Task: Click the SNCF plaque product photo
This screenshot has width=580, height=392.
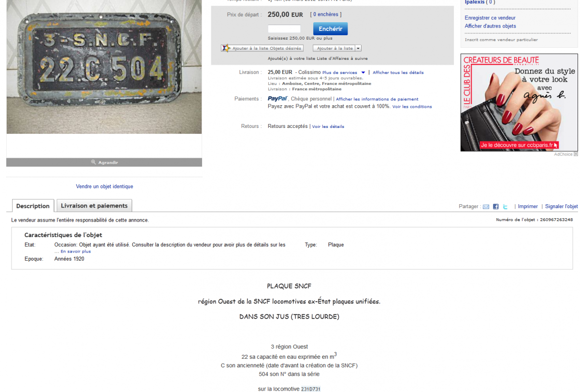Action: 104,67
